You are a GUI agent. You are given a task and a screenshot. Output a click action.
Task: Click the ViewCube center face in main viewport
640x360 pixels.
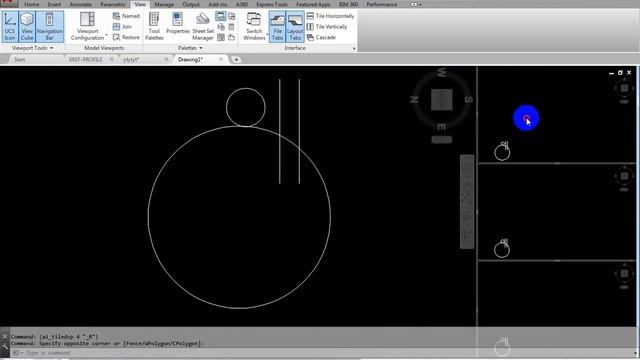click(442, 100)
